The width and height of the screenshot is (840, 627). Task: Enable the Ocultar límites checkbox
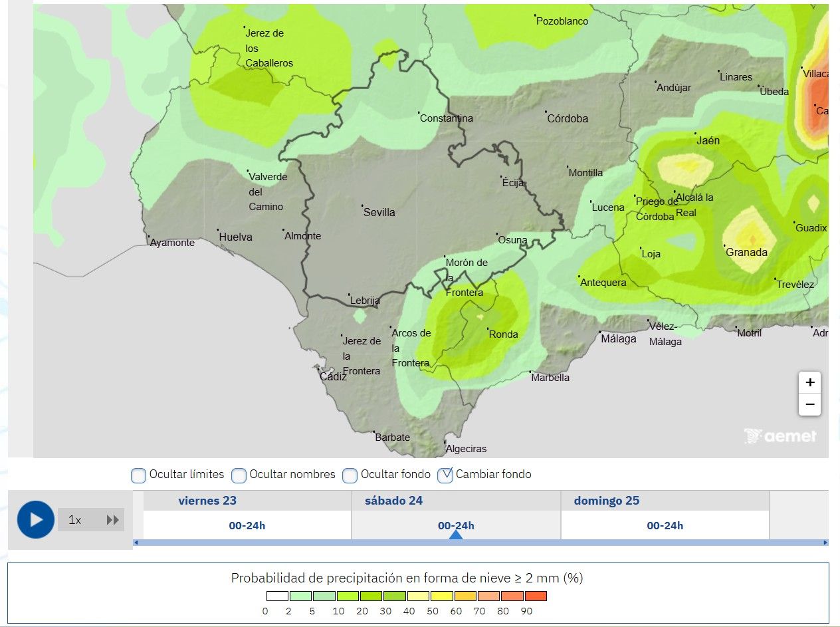point(138,475)
